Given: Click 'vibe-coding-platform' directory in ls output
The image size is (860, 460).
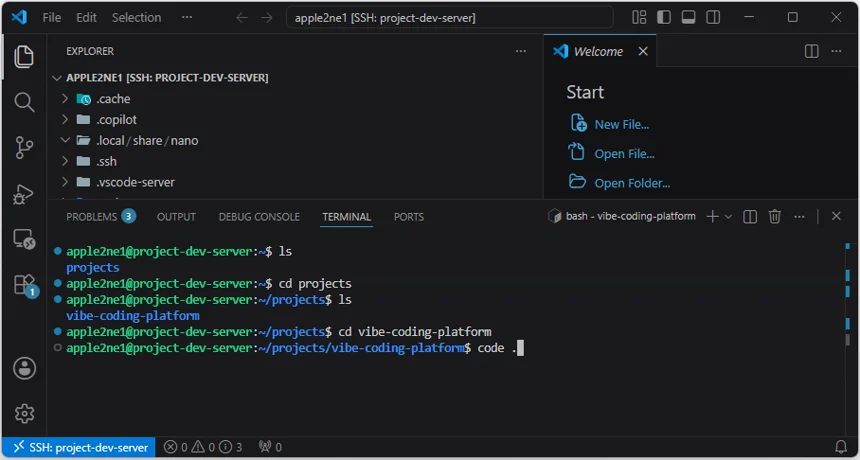Looking at the screenshot, I should pyautogui.click(x=132, y=316).
